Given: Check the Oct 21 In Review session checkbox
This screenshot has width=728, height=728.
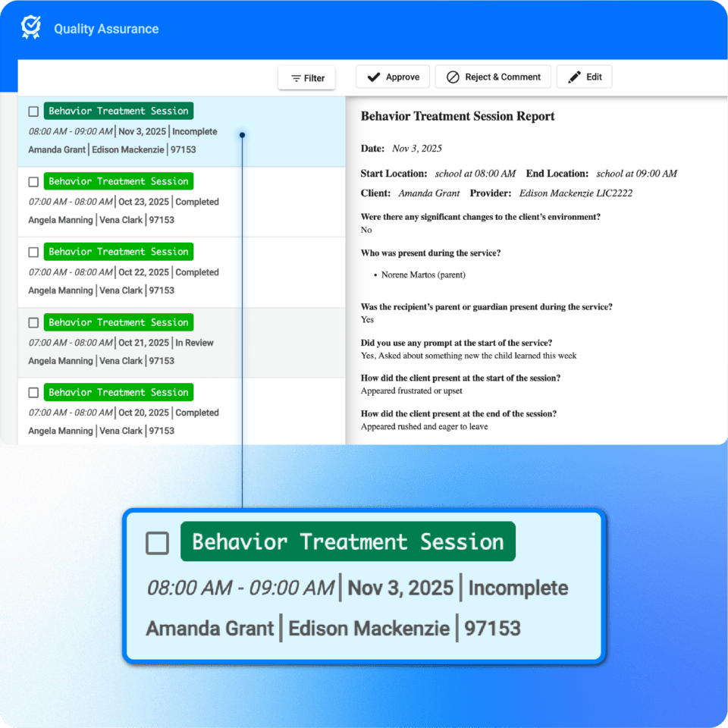Looking at the screenshot, I should (33, 322).
